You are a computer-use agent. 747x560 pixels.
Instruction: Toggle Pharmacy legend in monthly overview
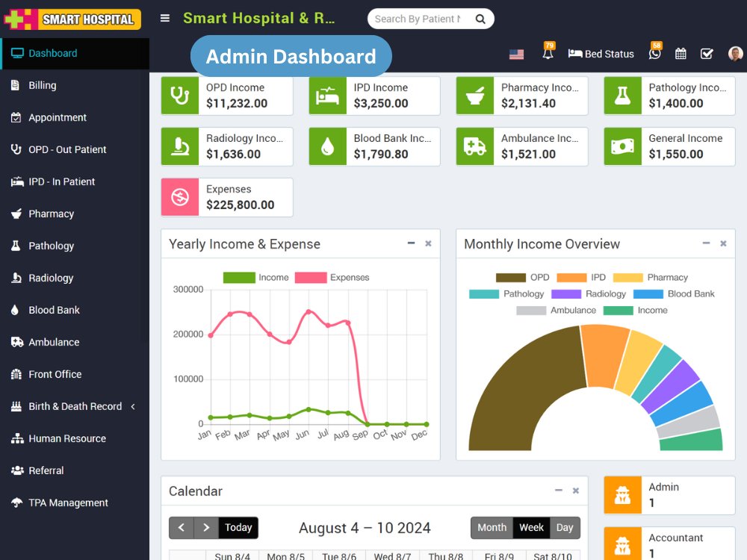[651, 278]
